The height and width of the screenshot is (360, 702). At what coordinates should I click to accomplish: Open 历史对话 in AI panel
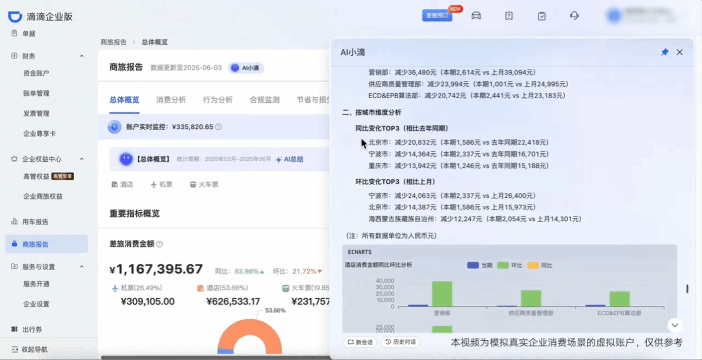point(400,342)
